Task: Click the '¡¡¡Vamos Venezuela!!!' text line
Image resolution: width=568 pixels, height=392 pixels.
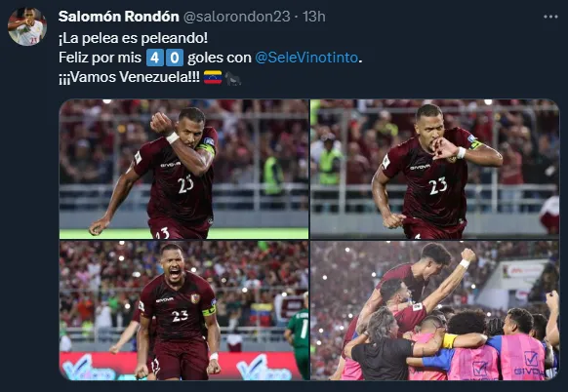Action: (130, 77)
